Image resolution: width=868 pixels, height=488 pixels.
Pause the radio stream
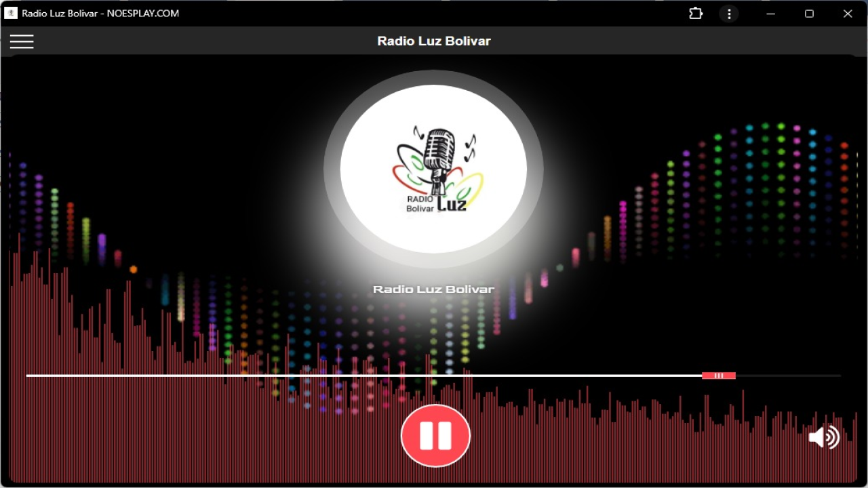click(x=435, y=436)
